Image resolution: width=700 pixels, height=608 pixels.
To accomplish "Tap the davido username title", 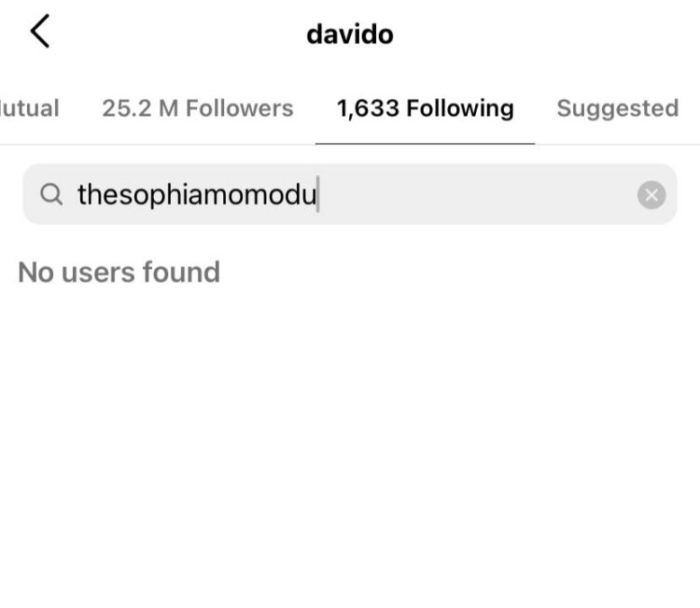I will (350, 35).
